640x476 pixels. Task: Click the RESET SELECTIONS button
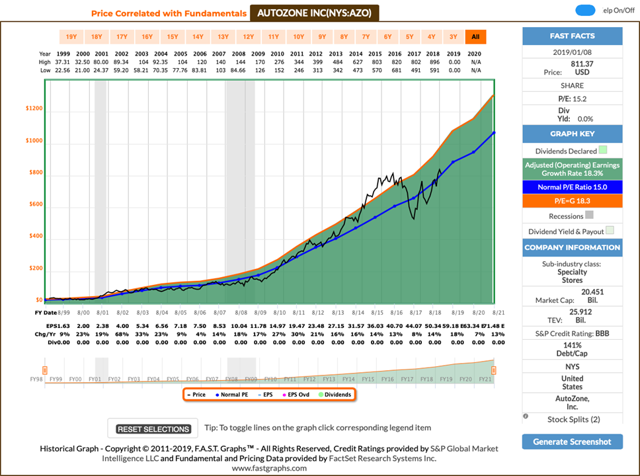point(153,429)
